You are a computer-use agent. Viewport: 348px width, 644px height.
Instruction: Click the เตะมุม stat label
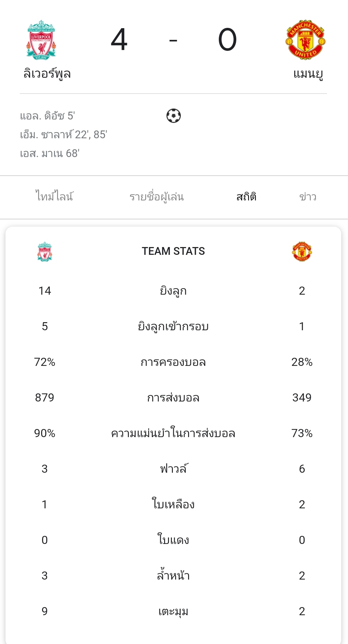[173, 611]
